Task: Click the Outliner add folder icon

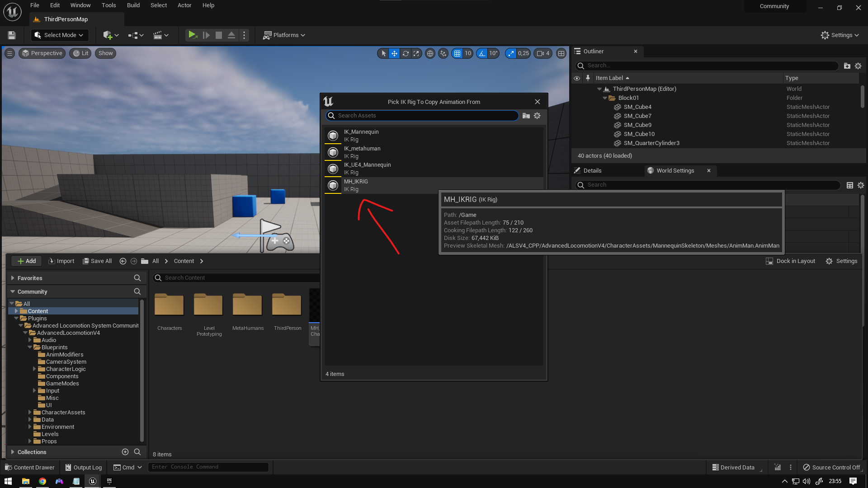Action: pyautogui.click(x=847, y=66)
